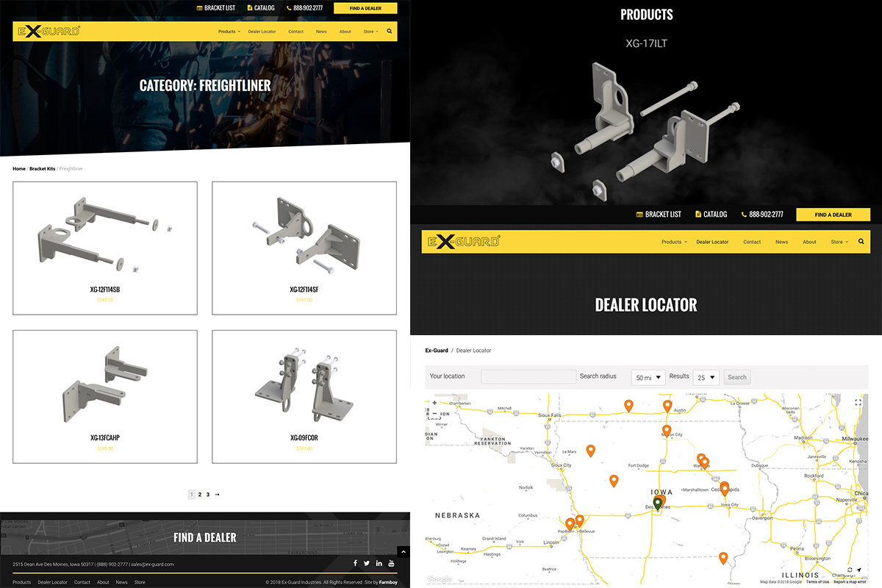Viewport: 882px width, 588px height.
Task: Click Report a map error link
Action: point(850,582)
